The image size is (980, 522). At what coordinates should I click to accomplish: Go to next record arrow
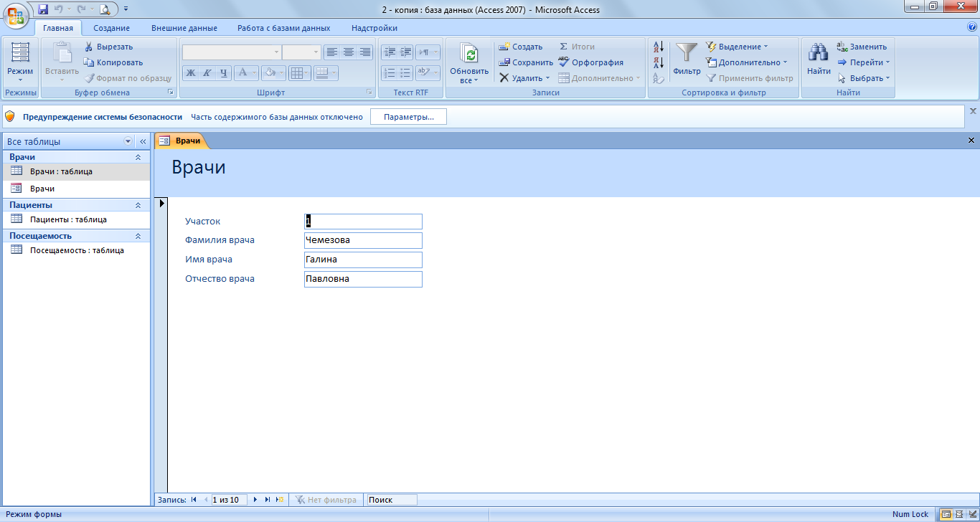tap(255, 500)
